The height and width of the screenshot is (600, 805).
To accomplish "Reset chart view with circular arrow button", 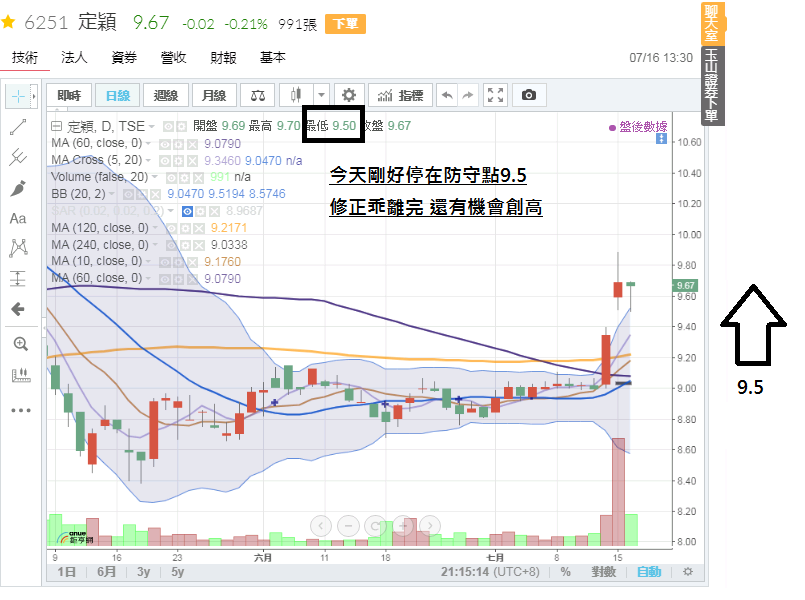I will 375,526.
